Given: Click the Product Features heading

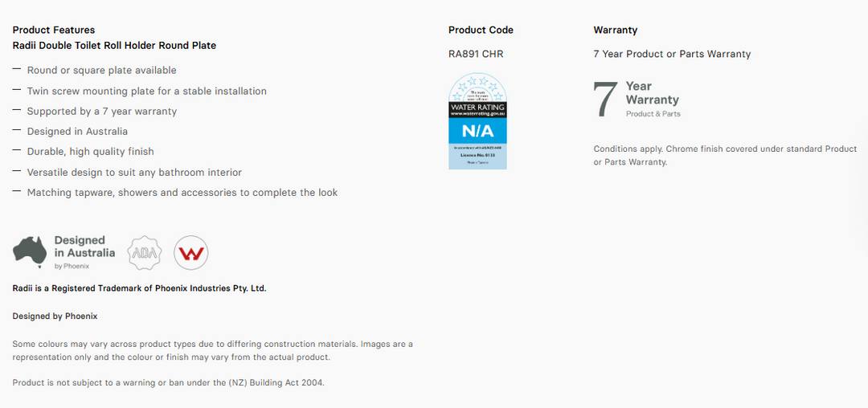Looking at the screenshot, I should pos(54,30).
